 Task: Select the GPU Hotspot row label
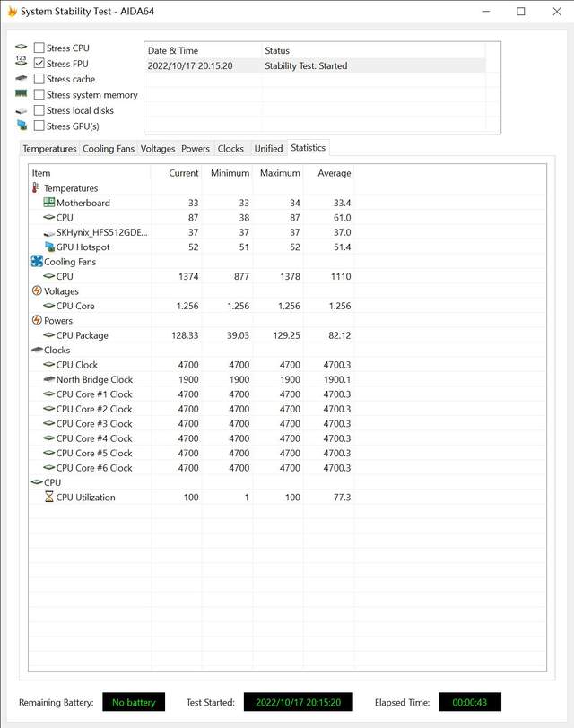(x=83, y=247)
